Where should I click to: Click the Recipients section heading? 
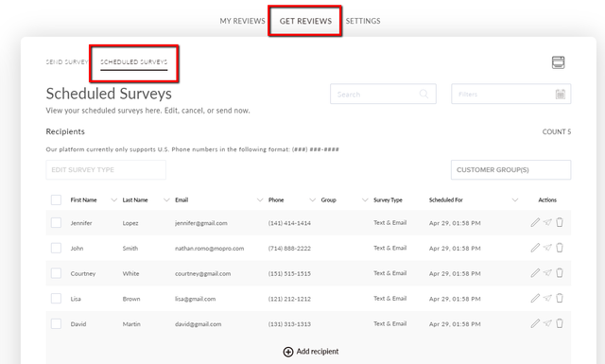coord(65,131)
